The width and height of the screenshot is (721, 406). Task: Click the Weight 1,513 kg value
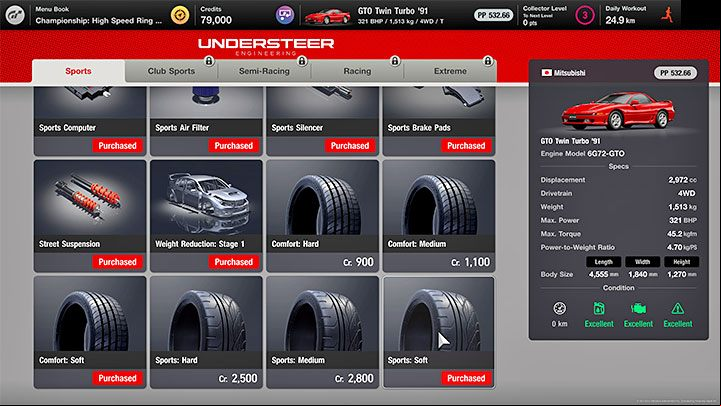pos(682,207)
